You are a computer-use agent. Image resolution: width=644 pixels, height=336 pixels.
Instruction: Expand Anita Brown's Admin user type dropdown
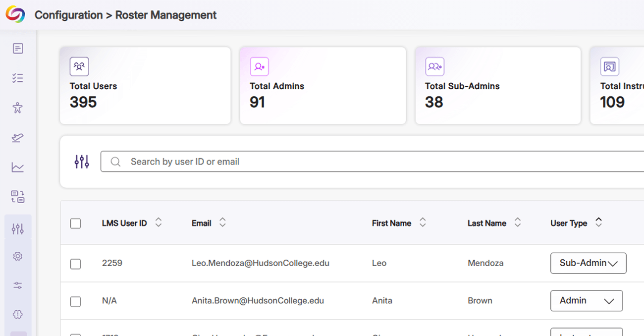click(586, 301)
